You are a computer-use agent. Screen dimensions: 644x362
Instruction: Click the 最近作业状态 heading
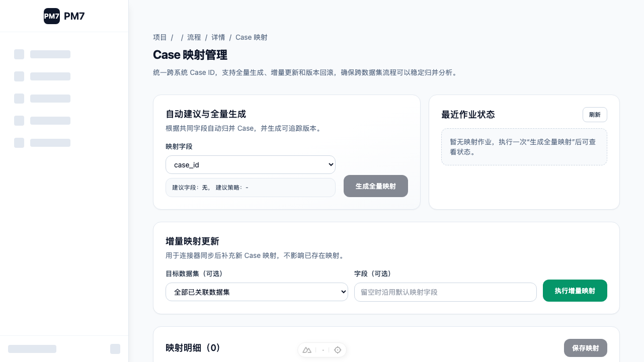[468, 115]
